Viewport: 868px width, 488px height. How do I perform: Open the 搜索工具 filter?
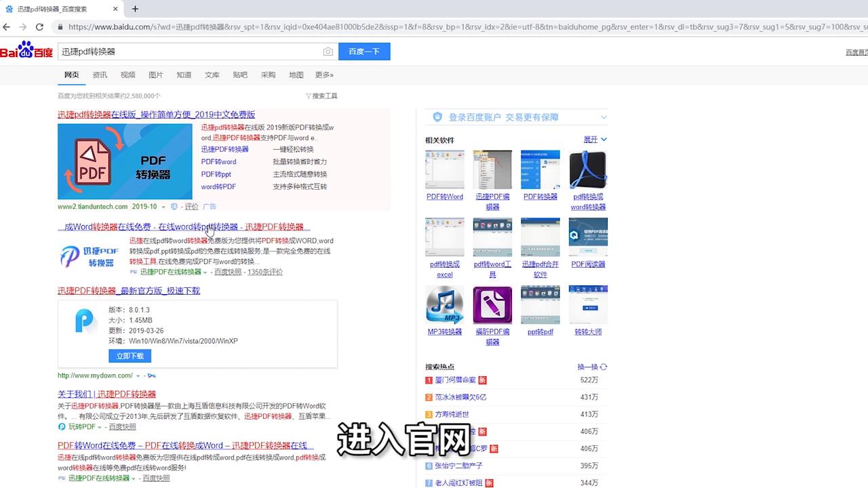pos(321,96)
